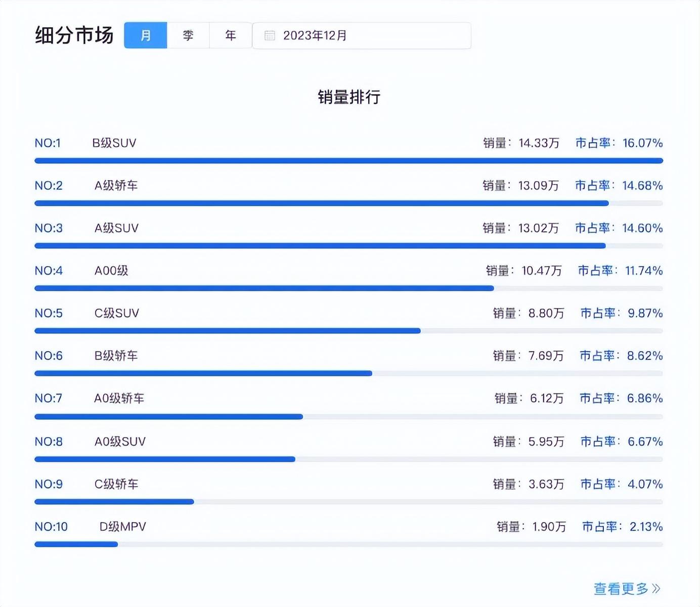Click the calendar icon in date field

[x=270, y=35]
